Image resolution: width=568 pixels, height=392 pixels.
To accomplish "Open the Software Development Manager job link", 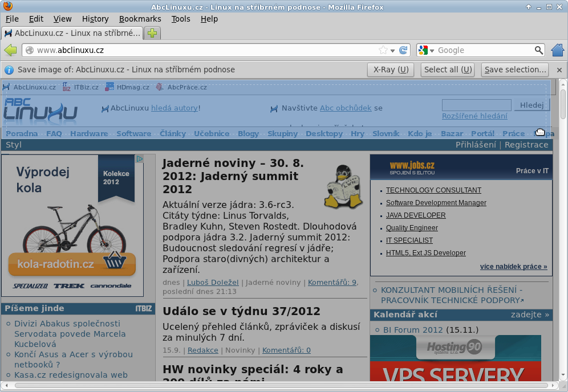I will click(436, 203).
